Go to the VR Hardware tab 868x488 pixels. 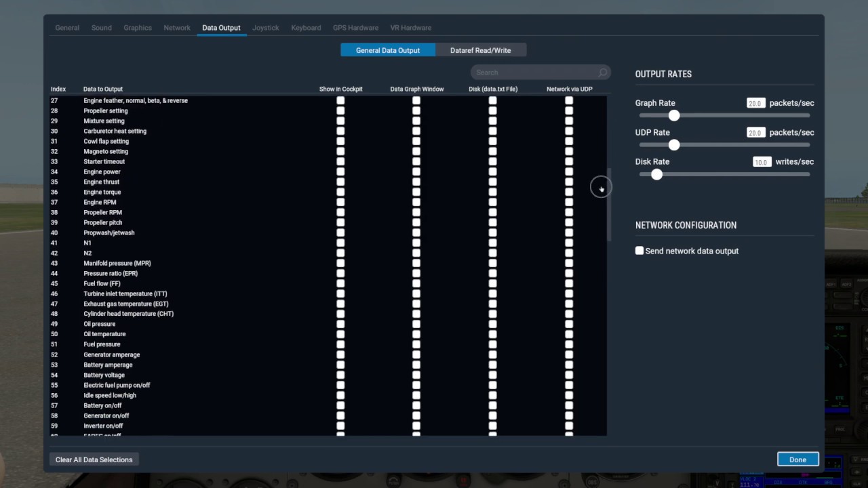(x=410, y=28)
